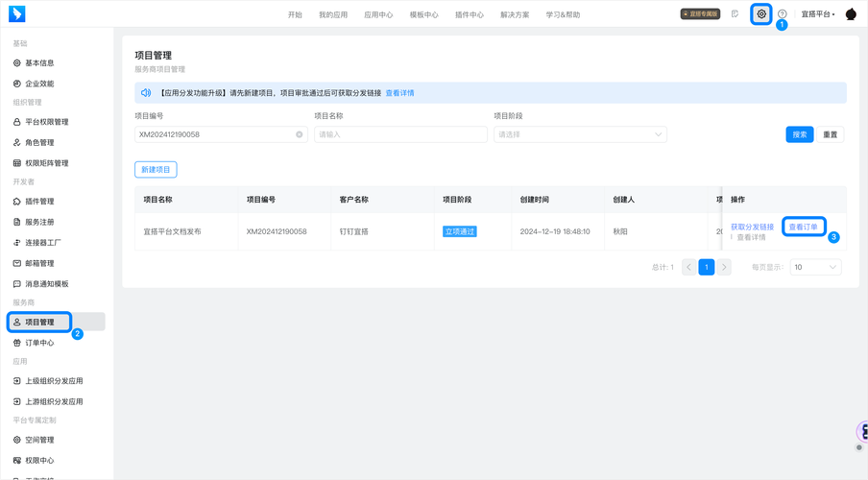Viewport: 868px width, 480px height.
Task: Select page 1 in pagination
Action: tap(707, 267)
